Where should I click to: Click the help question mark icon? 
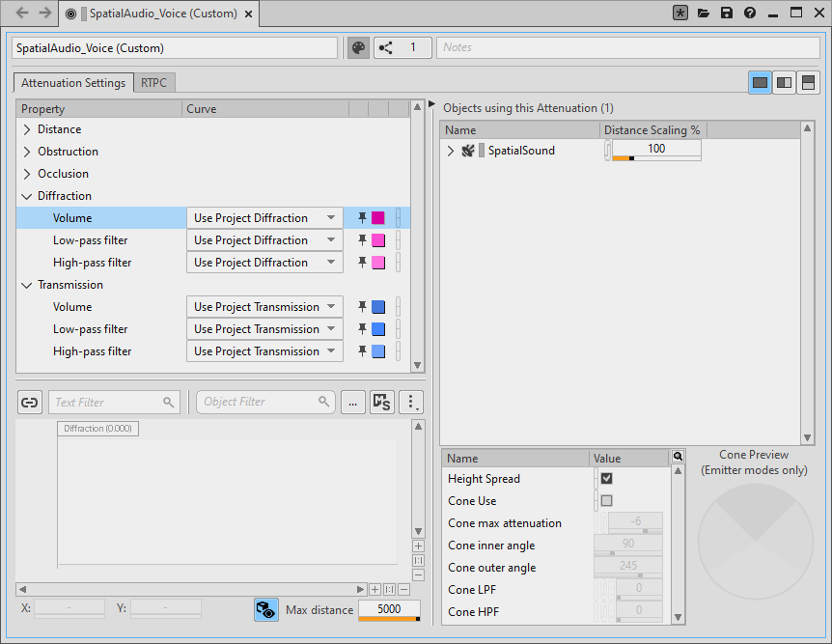coord(750,14)
